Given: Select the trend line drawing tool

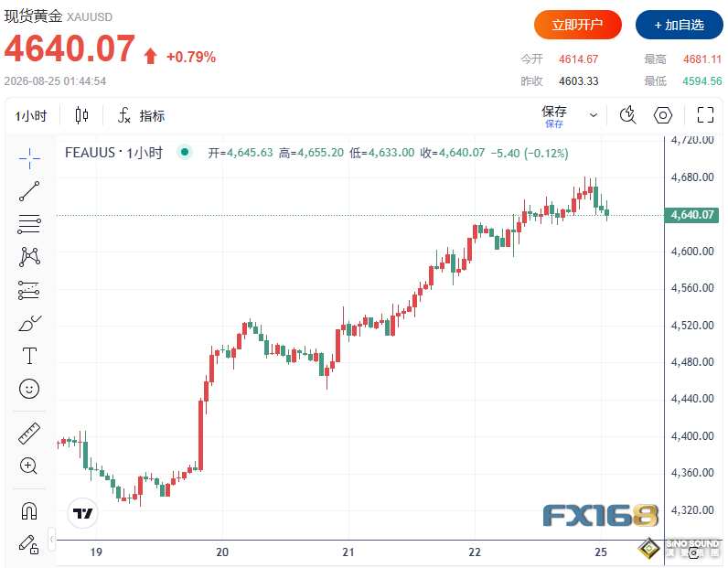Looking at the screenshot, I should coord(29,191).
